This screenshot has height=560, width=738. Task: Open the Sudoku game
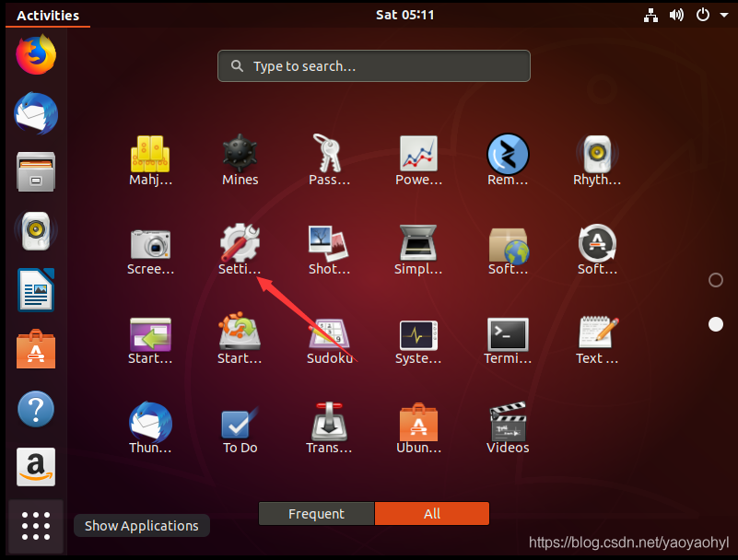coord(330,339)
